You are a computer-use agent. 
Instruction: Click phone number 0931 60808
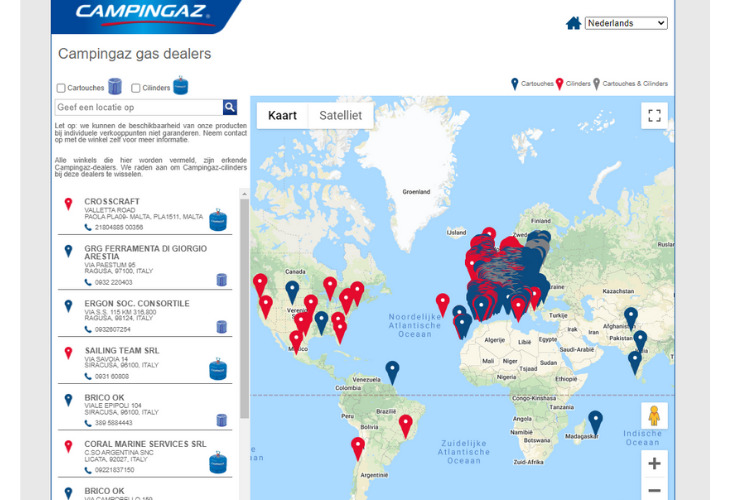(112, 376)
